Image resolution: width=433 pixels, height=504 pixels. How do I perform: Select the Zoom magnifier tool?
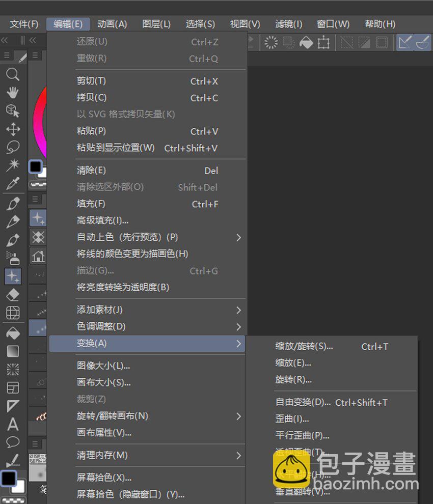point(13,74)
